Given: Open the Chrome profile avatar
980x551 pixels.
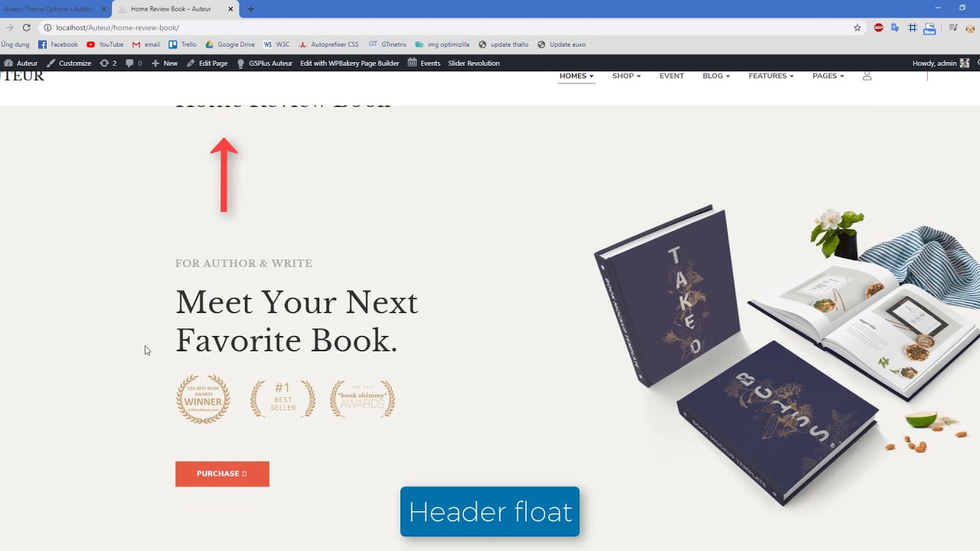Looking at the screenshot, I should click(971, 28).
